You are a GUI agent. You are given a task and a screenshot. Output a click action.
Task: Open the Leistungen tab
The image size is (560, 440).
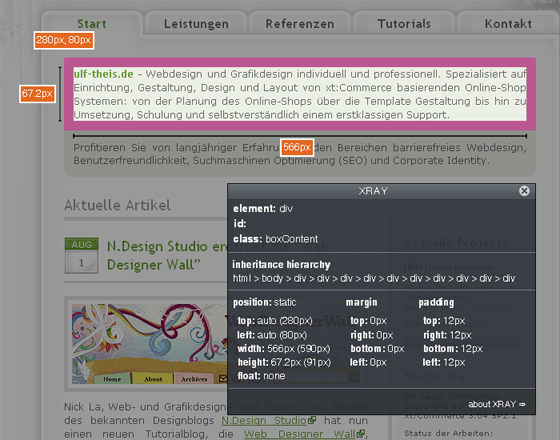click(x=196, y=24)
